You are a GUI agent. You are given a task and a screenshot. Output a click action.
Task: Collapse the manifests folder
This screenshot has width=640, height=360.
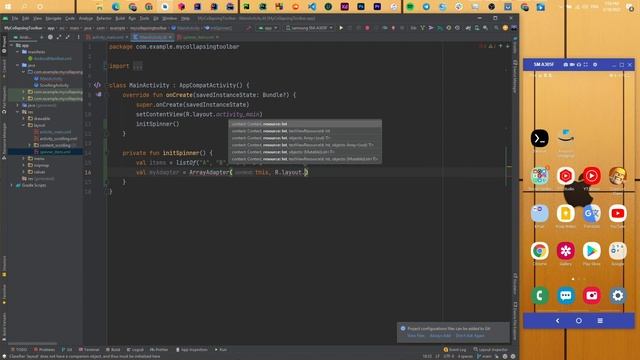click(18, 52)
